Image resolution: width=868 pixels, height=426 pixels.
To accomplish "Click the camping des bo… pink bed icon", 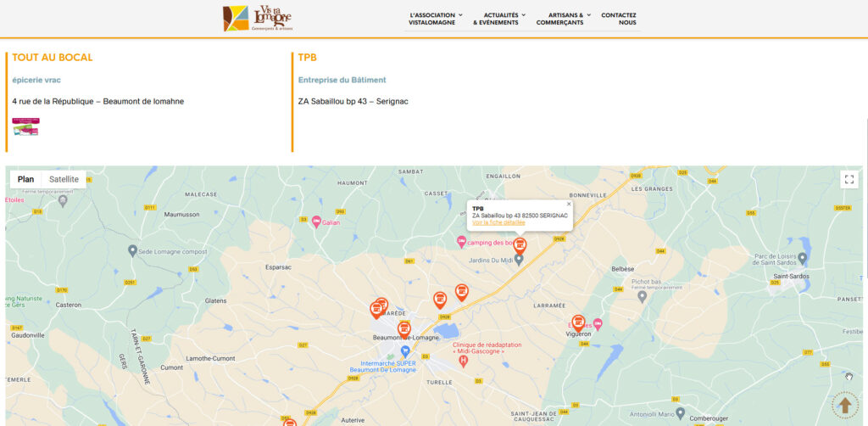I will pyautogui.click(x=461, y=242).
